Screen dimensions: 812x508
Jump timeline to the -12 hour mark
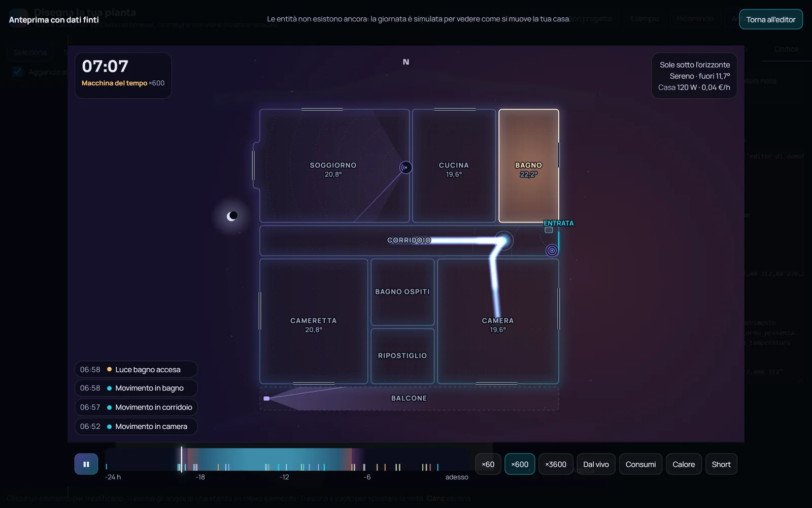[284, 477]
